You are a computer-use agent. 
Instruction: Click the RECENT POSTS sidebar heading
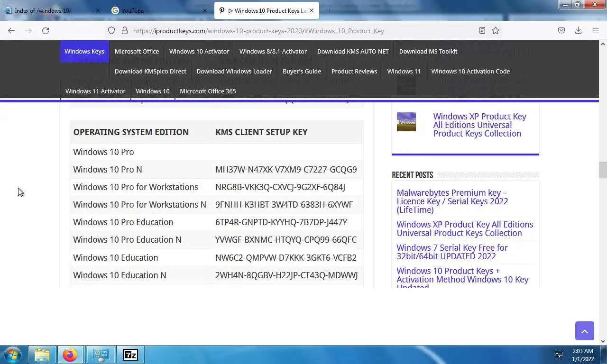413,175
